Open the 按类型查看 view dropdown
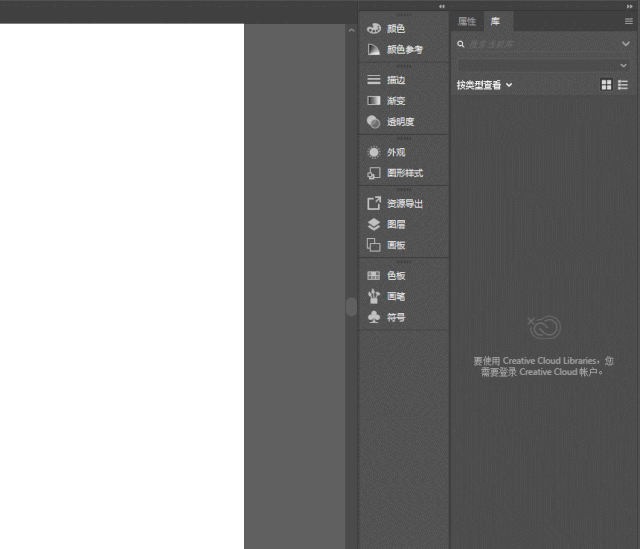Image resolution: width=640 pixels, height=549 pixels. (x=484, y=85)
